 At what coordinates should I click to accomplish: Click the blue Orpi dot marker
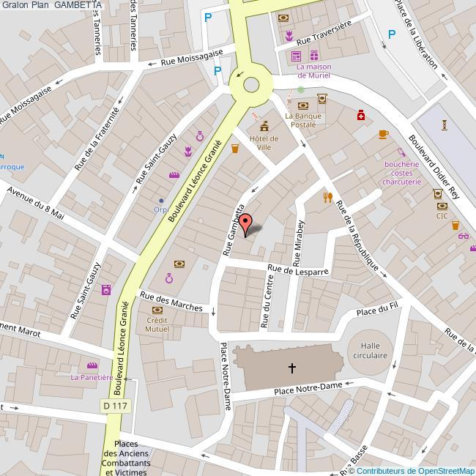(x=161, y=200)
